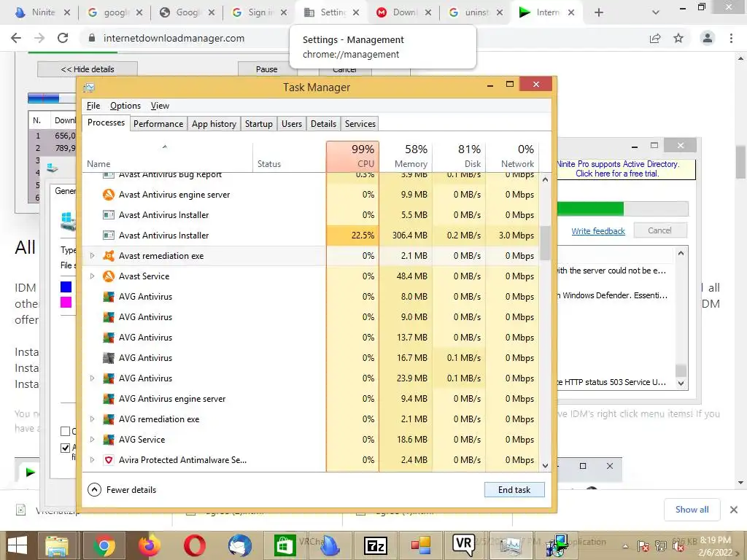Open the Write feedback link in Ninite

click(598, 231)
